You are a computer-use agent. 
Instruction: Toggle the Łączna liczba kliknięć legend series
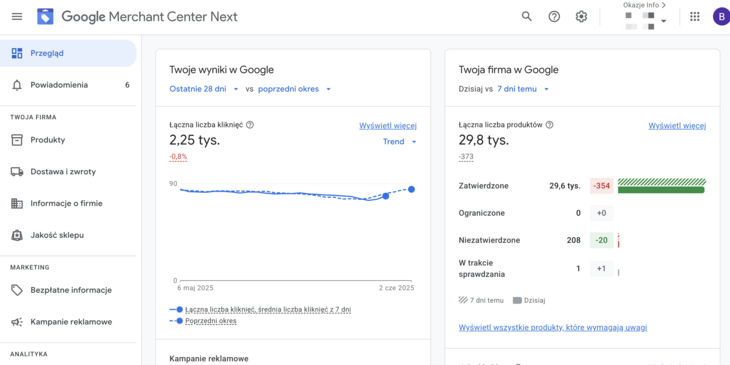268,310
